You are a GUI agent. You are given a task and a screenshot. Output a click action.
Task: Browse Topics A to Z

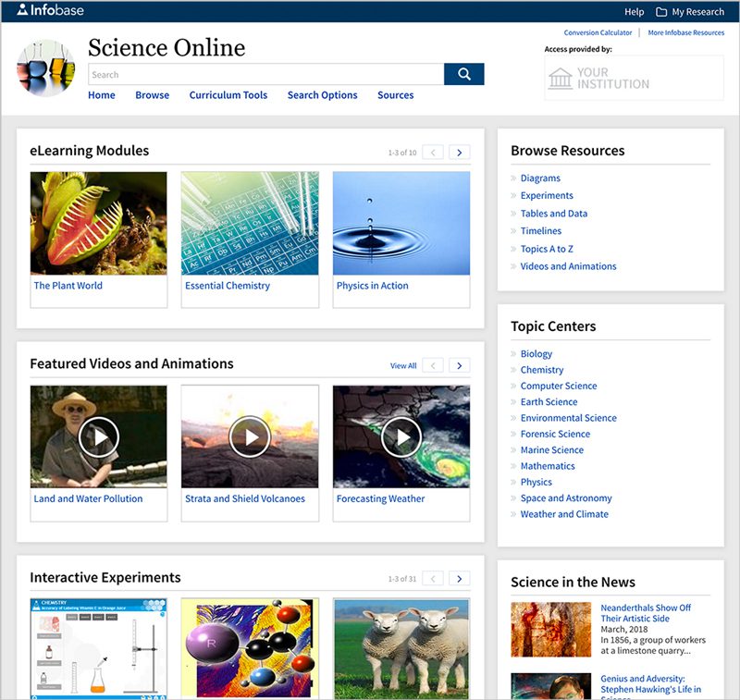(547, 249)
